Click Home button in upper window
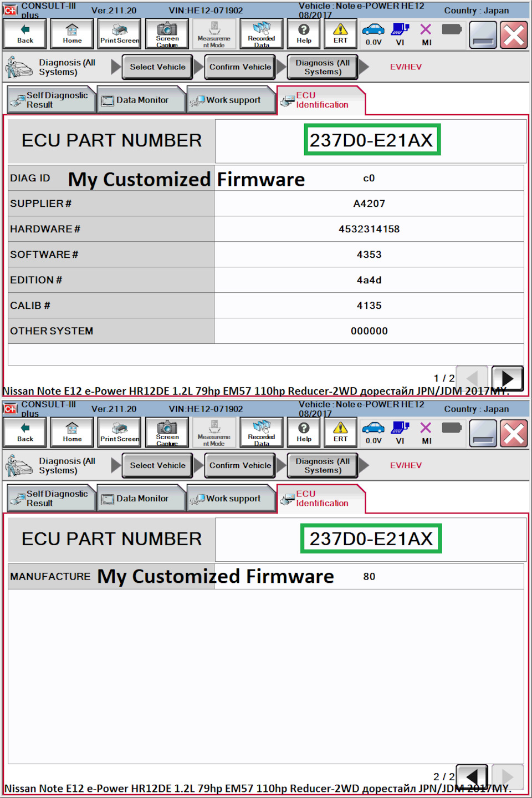Viewport: 532px width, 798px height. [72, 34]
